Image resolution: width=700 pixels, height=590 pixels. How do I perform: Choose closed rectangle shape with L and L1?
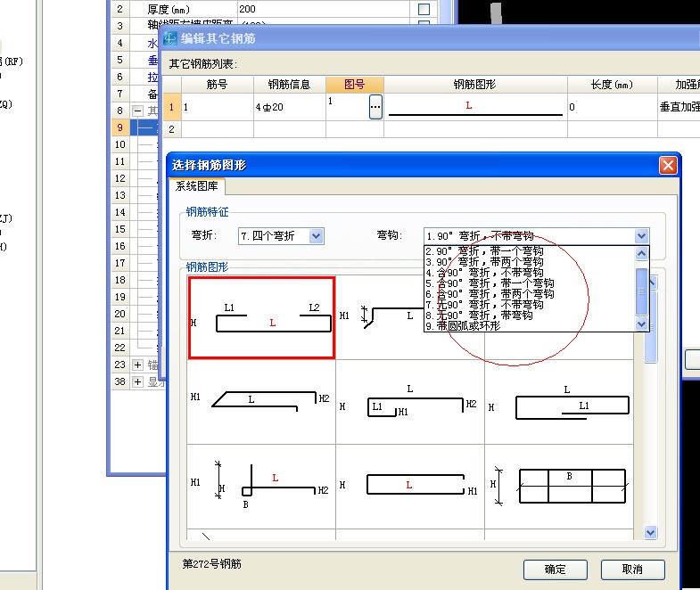[559, 402]
